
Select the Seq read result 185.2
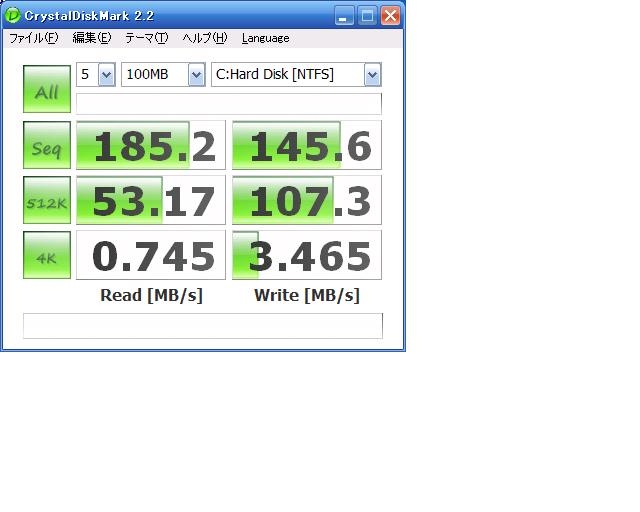tap(151, 145)
